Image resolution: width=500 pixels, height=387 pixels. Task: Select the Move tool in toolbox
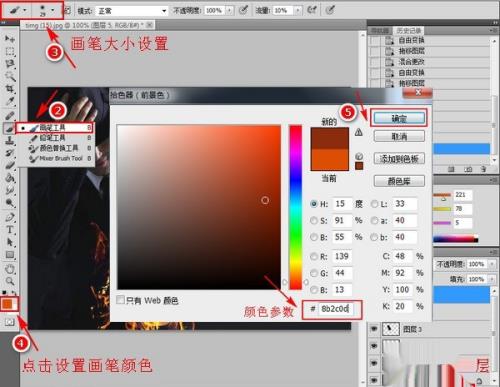coord(10,39)
